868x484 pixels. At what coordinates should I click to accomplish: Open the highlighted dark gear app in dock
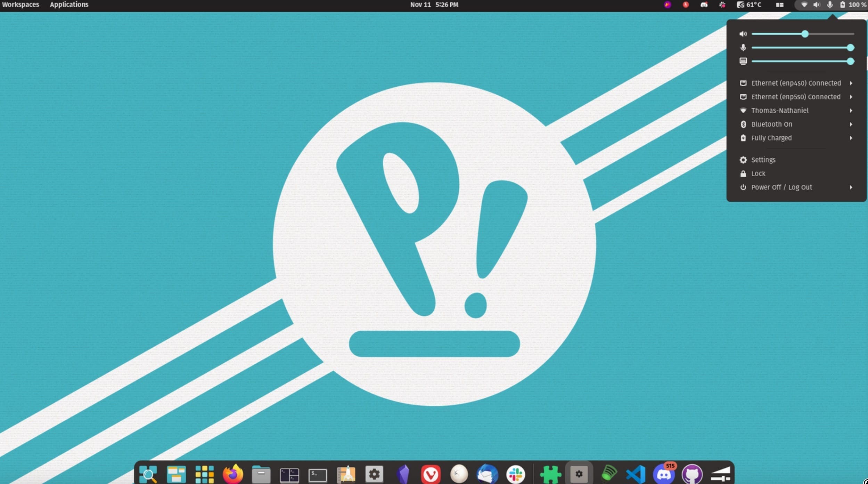[579, 473]
